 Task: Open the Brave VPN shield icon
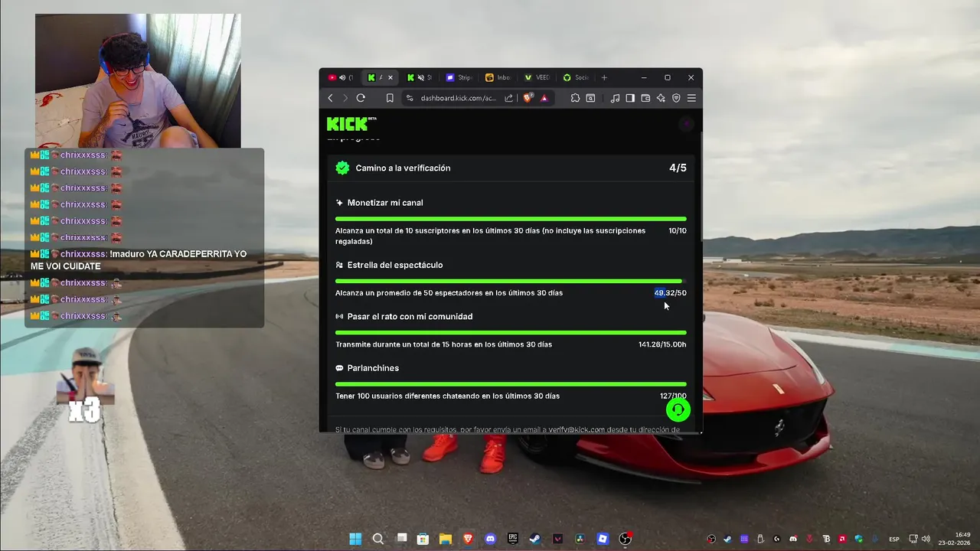click(x=676, y=98)
